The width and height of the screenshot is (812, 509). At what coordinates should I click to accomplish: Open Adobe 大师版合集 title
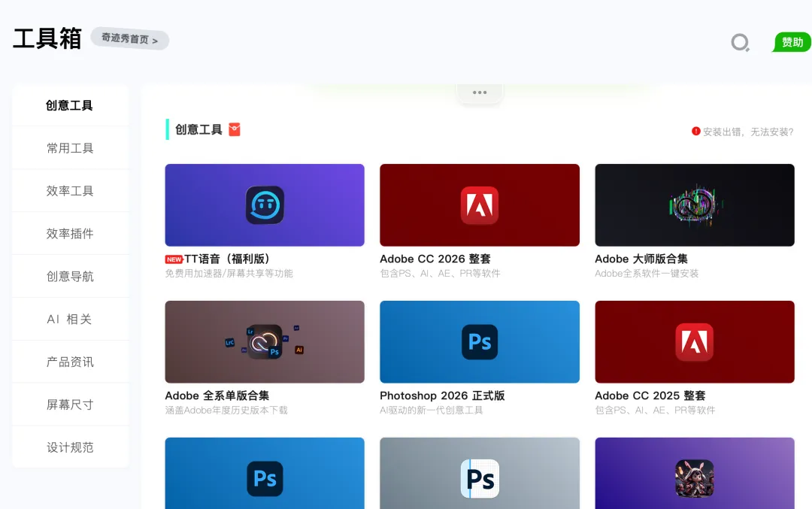pos(641,259)
